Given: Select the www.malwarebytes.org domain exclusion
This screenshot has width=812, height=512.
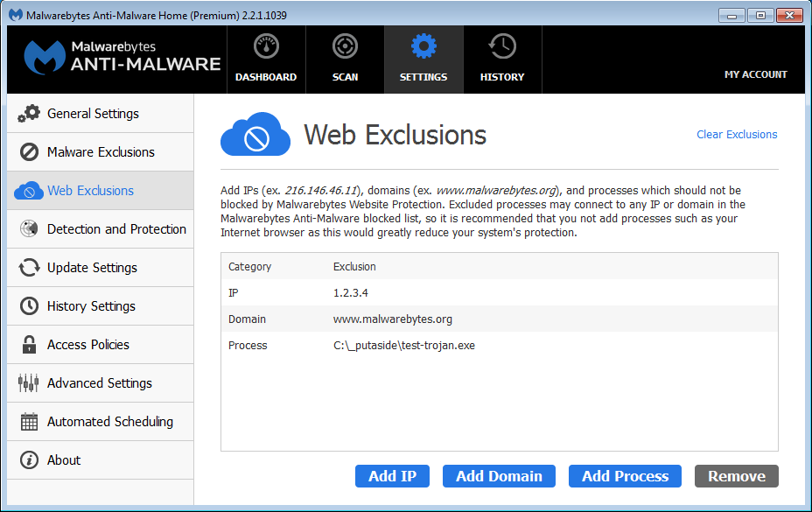Looking at the screenshot, I should point(500,319).
